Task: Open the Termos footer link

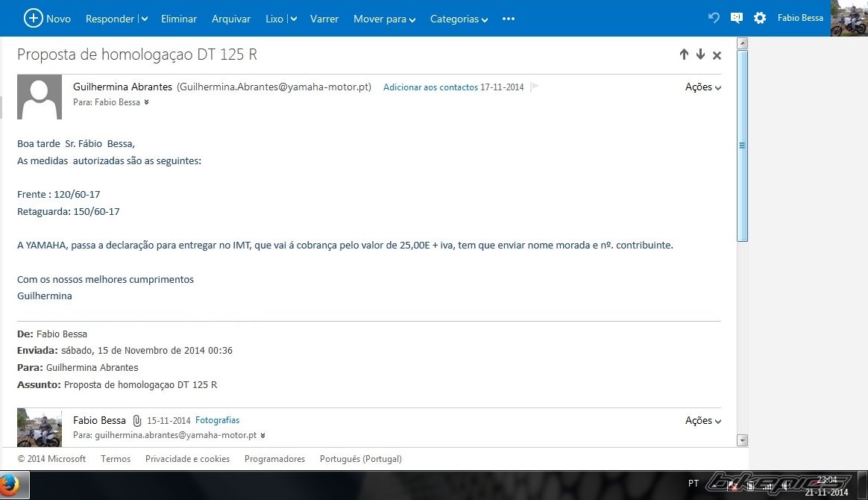Action: [116, 458]
